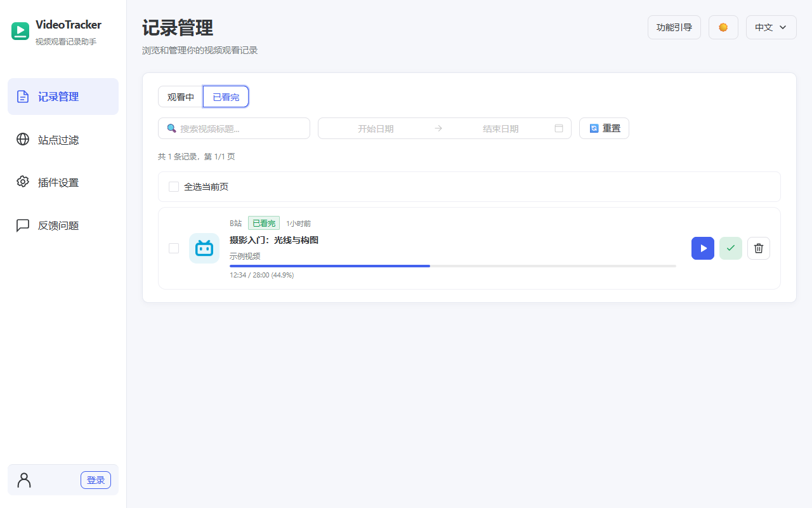Open 站点过滤 in the sidebar
812x508 pixels.
pyautogui.click(x=63, y=140)
